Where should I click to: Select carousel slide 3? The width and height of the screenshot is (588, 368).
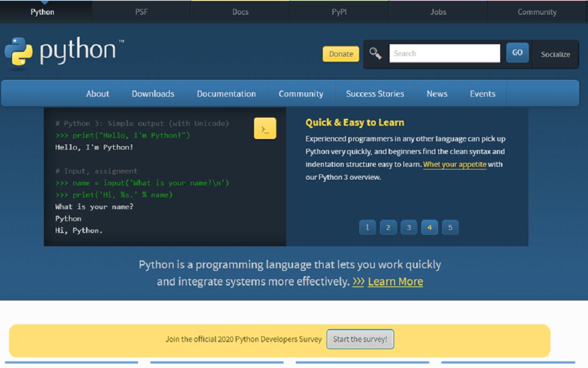409,227
